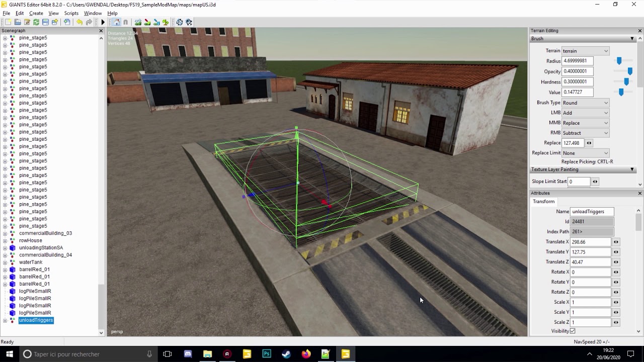Select the Terrain Detail Texture Paint icon
Image resolution: width=644 pixels, height=362 pixels.
pyautogui.click(x=156, y=22)
